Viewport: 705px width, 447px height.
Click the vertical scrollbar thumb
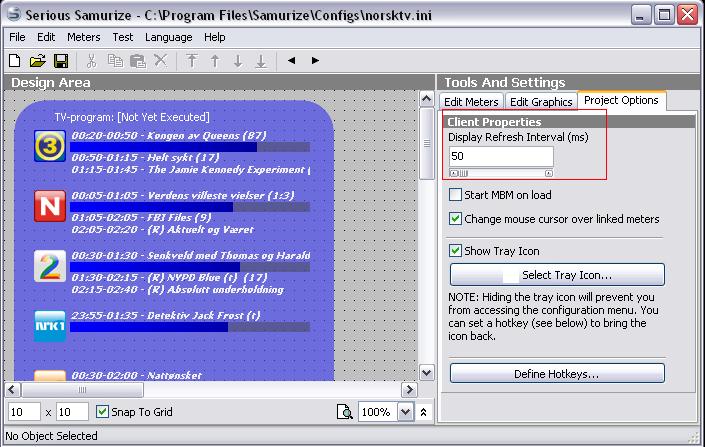pyautogui.click(x=427, y=143)
